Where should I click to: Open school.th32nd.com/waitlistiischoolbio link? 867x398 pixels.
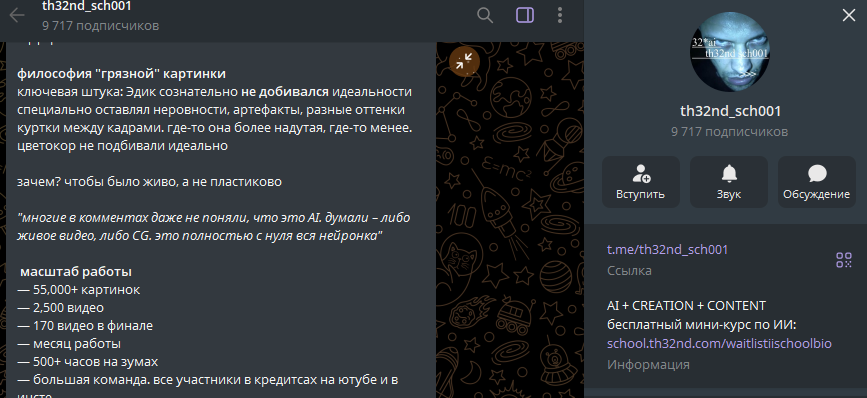pyautogui.click(x=719, y=343)
